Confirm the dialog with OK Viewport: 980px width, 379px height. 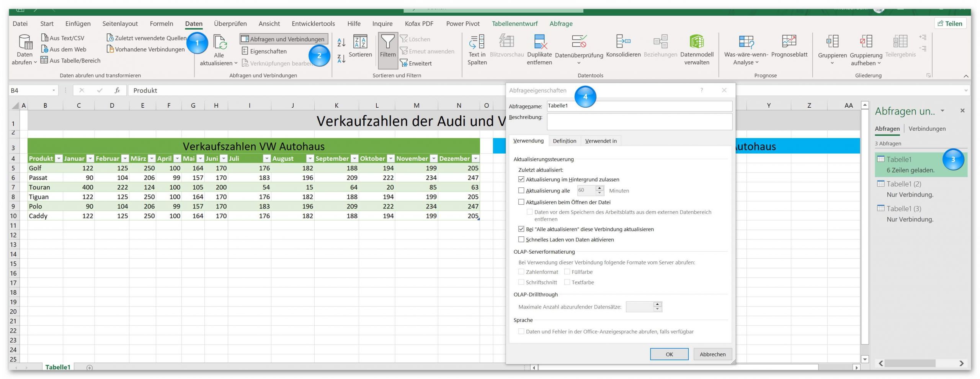[x=669, y=354]
